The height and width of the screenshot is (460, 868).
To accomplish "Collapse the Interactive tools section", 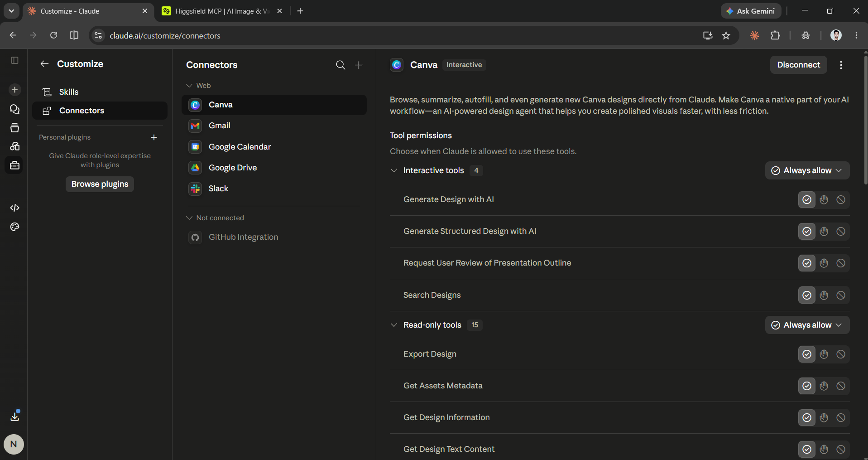I will [x=394, y=170].
